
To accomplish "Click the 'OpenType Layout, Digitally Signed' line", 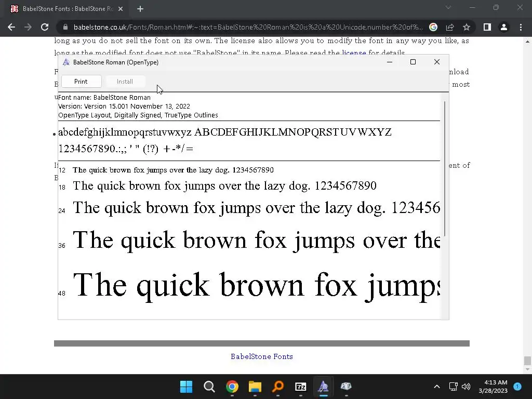I will 138,115.
